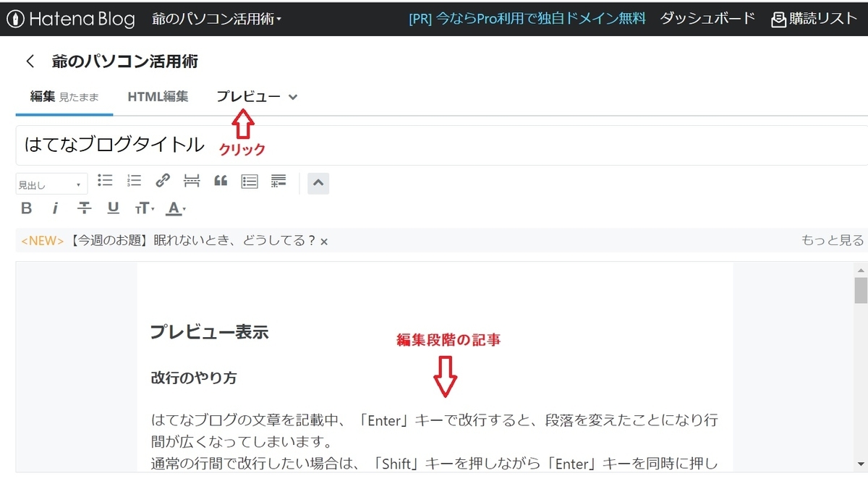Dismiss the 今週のお題 topic with the ×

(324, 240)
